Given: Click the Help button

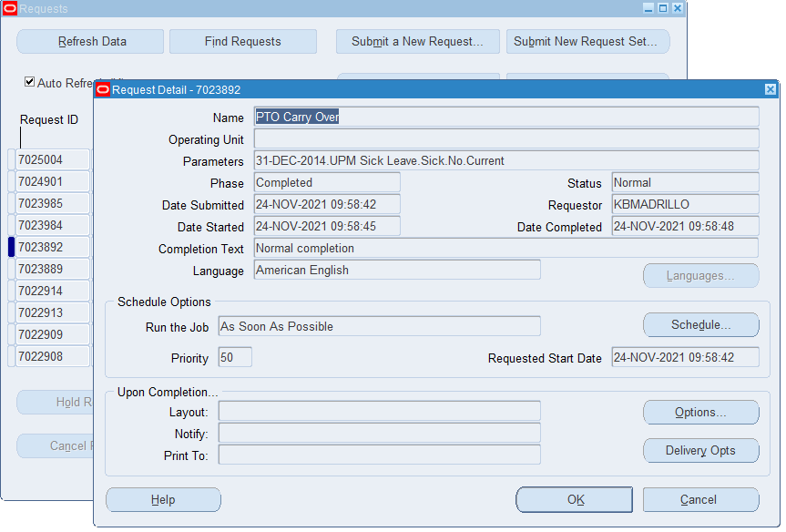Looking at the screenshot, I should pyautogui.click(x=163, y=499).
